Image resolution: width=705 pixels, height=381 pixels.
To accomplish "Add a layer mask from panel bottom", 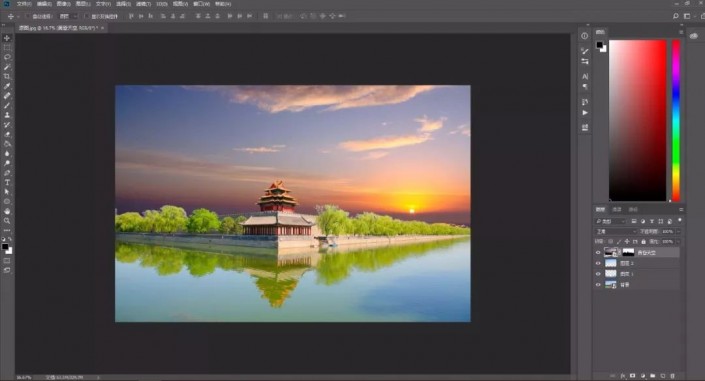I will click(633, 376).
